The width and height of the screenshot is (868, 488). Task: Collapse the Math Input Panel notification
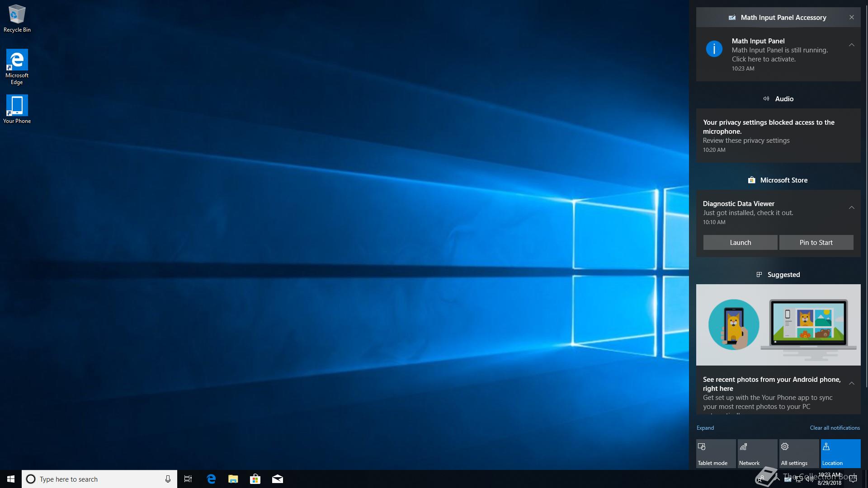click(852, 45)
